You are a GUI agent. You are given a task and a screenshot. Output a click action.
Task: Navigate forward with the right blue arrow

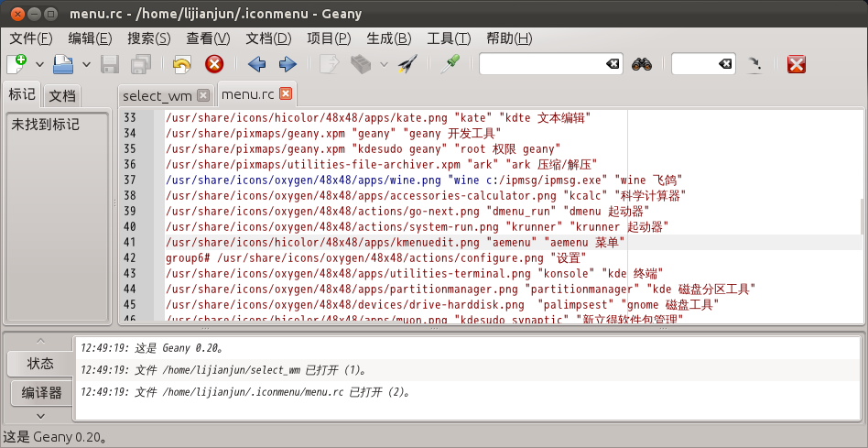[x=288, y=64]
